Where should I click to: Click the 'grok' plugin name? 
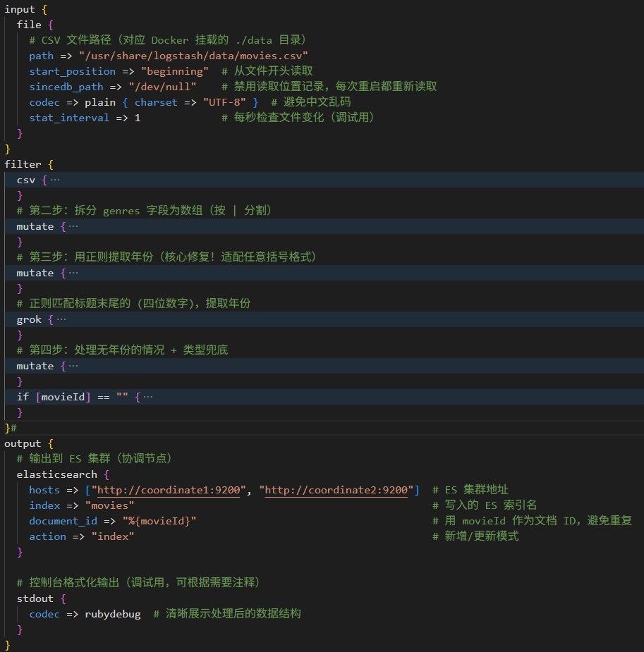click(x=29, y=320)
